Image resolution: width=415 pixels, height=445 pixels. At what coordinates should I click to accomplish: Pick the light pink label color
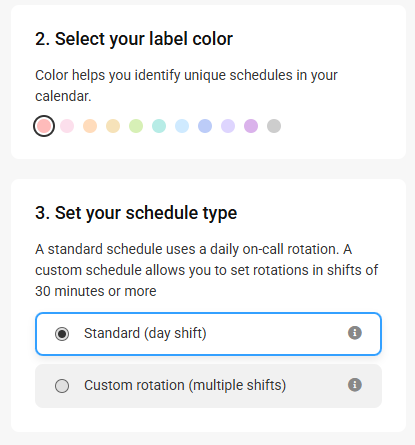point(67,126)
